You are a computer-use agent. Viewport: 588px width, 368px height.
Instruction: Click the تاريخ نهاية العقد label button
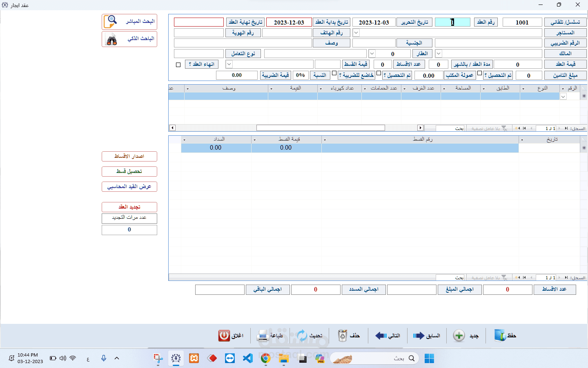coord(245,22)
